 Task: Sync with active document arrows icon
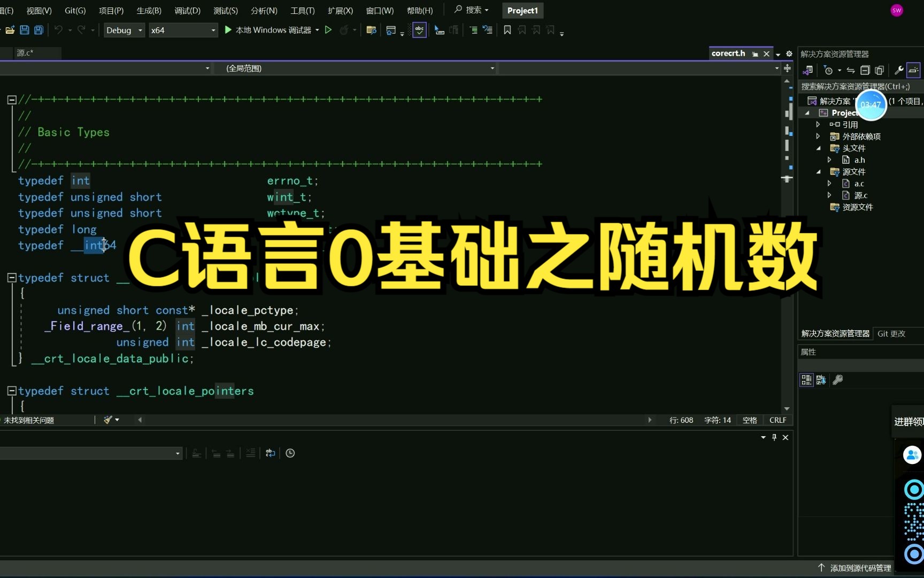pyautogui.click(x=851, y=70)
